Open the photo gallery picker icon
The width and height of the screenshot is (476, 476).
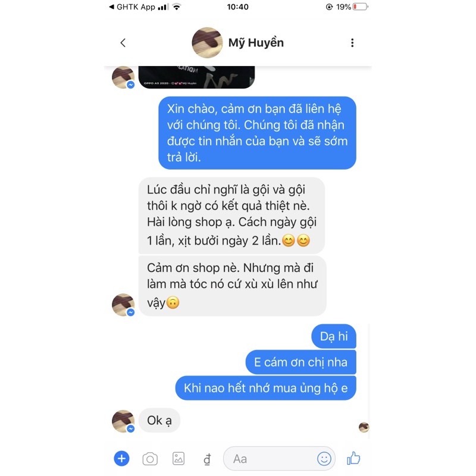[178, 458]
